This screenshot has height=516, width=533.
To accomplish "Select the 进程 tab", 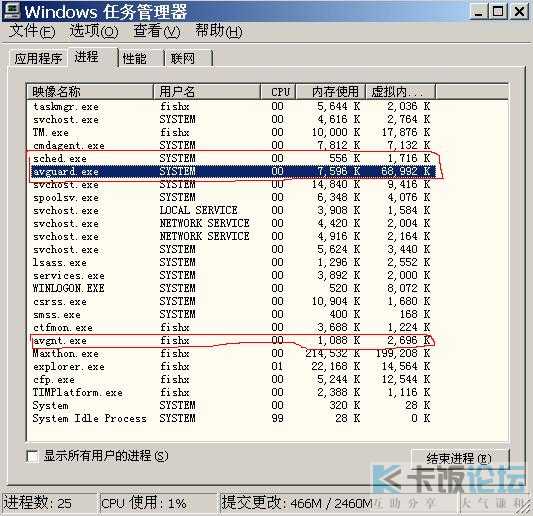I will [93, 57].
